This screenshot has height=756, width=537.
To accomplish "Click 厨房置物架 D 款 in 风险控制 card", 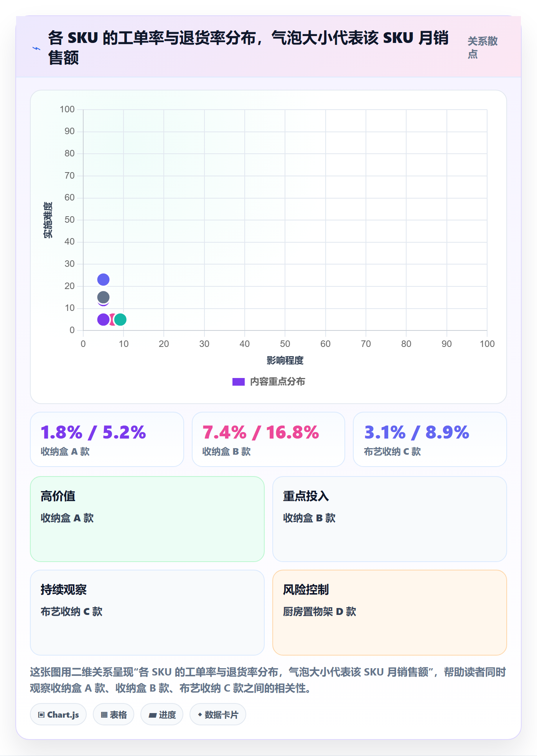I will (x=320, y=611).
